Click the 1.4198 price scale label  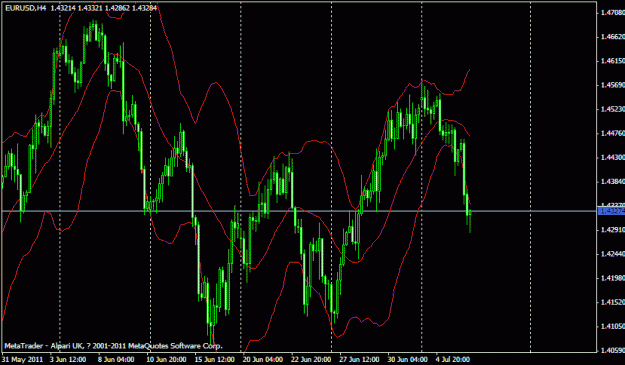point(612,278)
